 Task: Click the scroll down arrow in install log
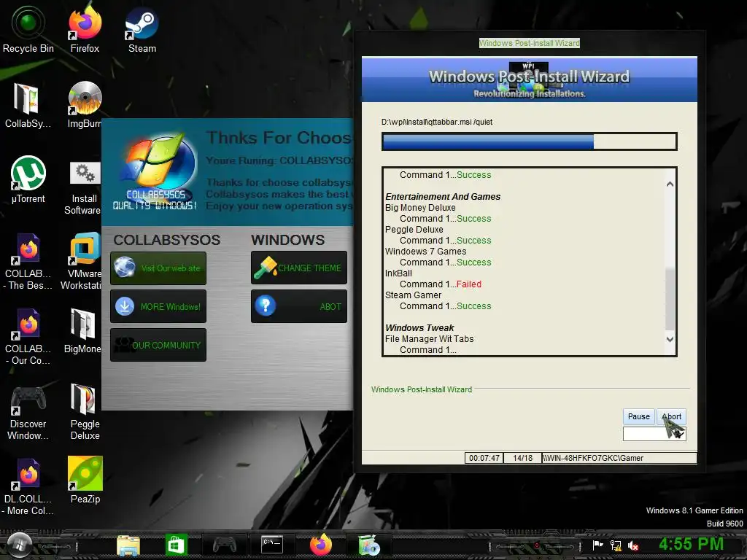(x=670, y=339)
